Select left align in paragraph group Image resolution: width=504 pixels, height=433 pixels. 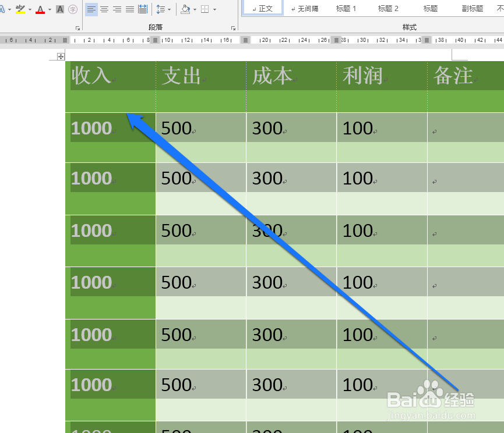pyautogui.click(x=91, y=8)
